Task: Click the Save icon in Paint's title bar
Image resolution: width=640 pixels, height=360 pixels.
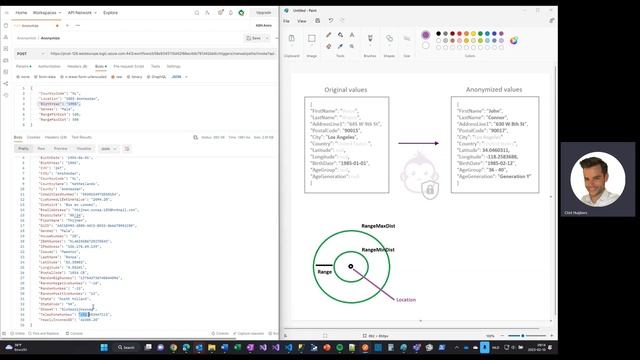Action: coord(318,21)
